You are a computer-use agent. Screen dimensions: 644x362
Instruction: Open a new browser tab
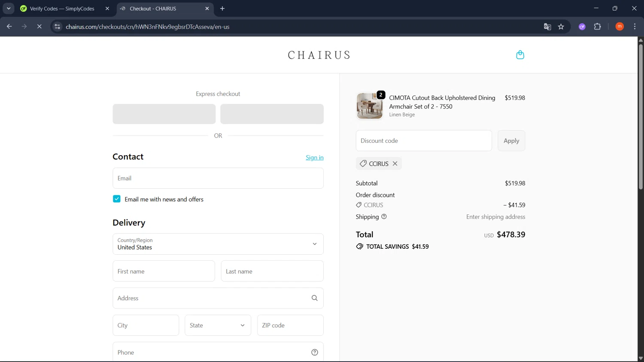222,9
